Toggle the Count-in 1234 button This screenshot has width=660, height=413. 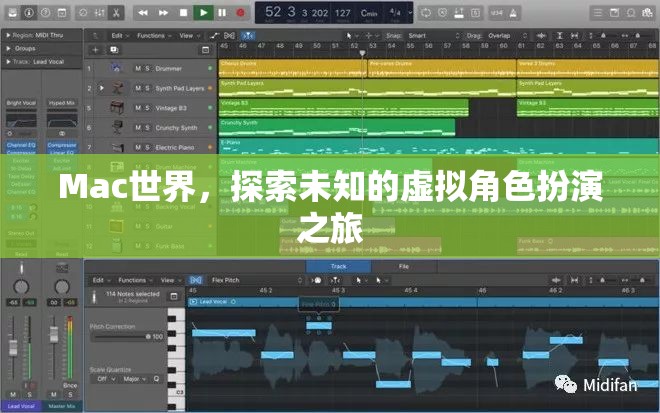[x=497, y=13]
